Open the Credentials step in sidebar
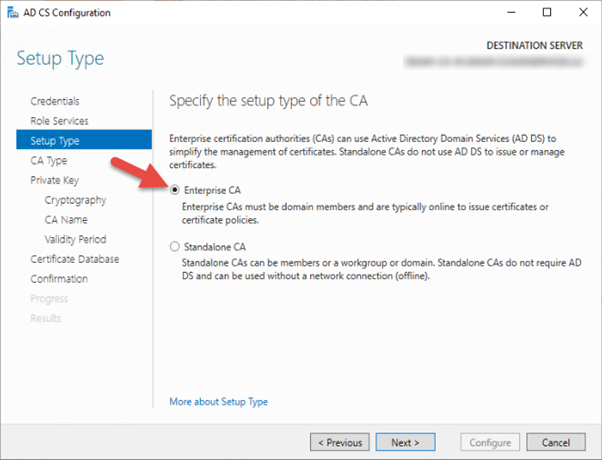The image size is (602, 460). [x=55, y=101]
